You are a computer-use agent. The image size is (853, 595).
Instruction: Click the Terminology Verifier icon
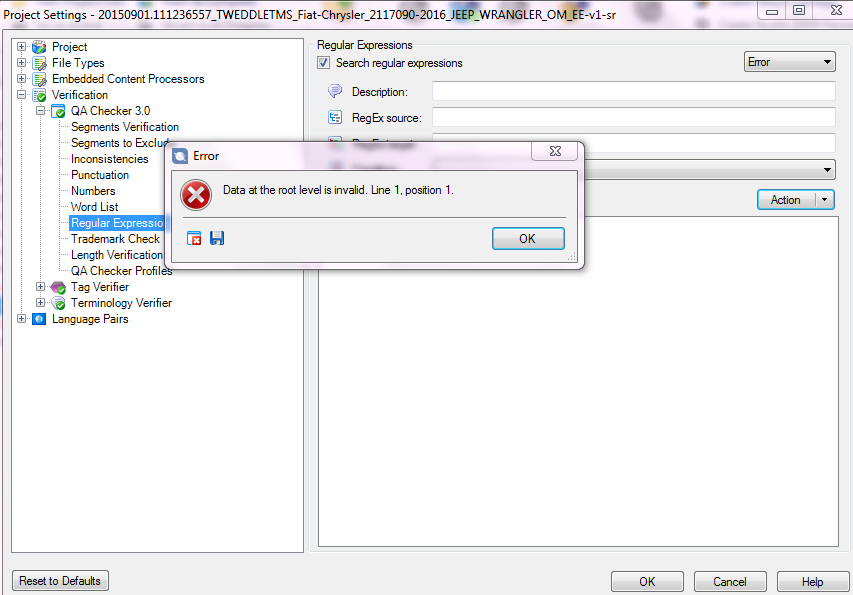[58, 303]
